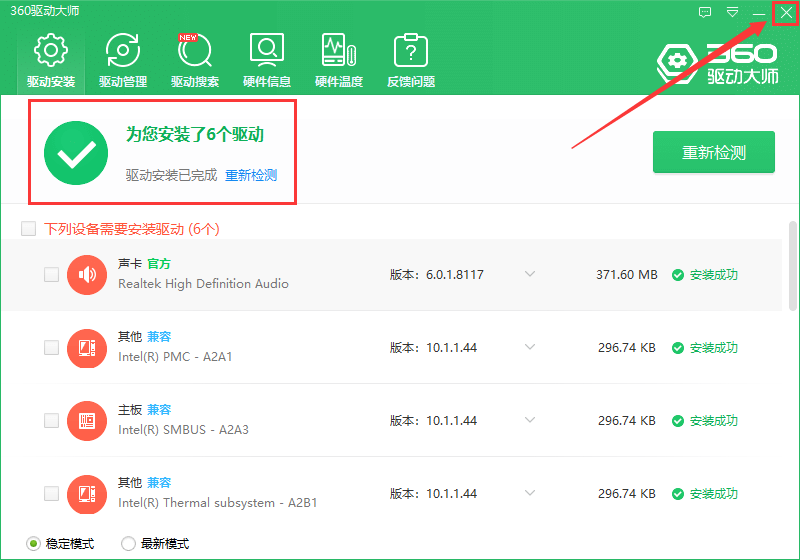The height and width of the screenshot is (560, 800).
Task: Click the 为您安装了6个驱动 heading
Action: pyautogui.click(x=195, y=135)
